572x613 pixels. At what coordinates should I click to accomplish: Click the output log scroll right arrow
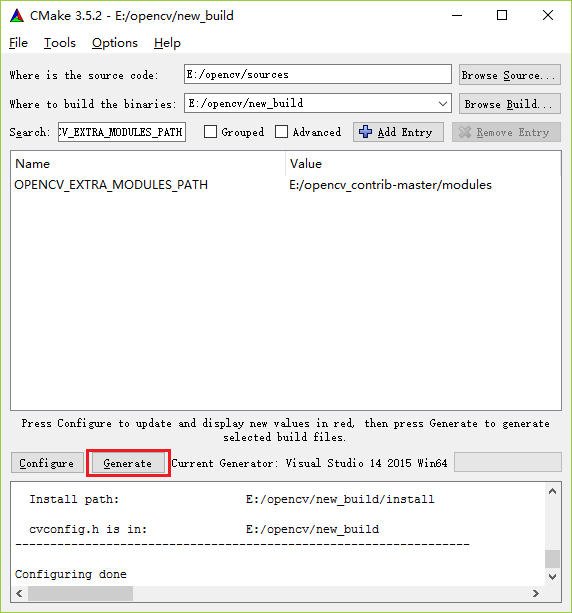click(x=536, y=593)
